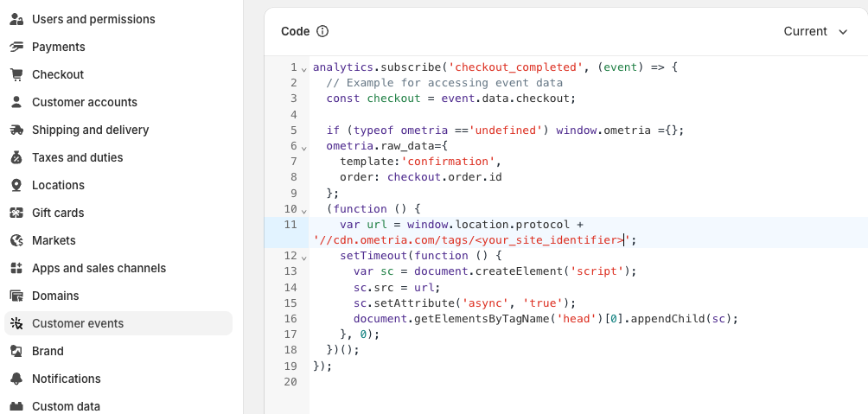Click the info icon beside Code
The image size is (868, 414).
coord(322,31)
